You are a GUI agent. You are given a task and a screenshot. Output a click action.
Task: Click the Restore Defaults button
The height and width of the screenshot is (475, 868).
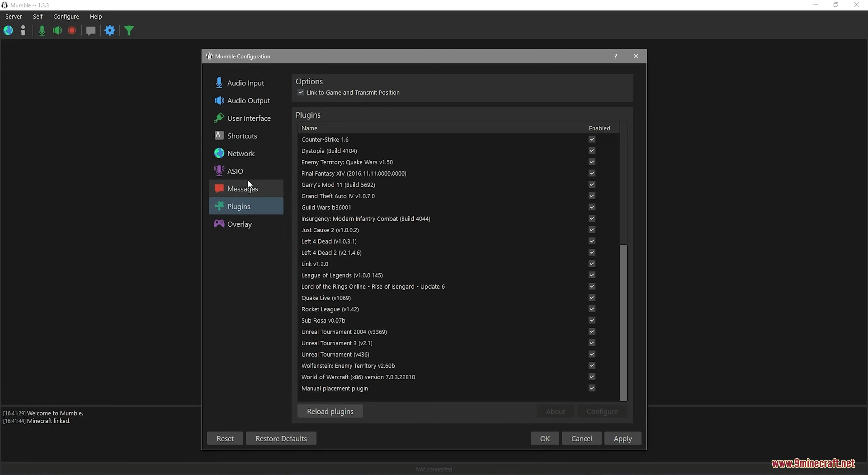[x=281, y=438]
